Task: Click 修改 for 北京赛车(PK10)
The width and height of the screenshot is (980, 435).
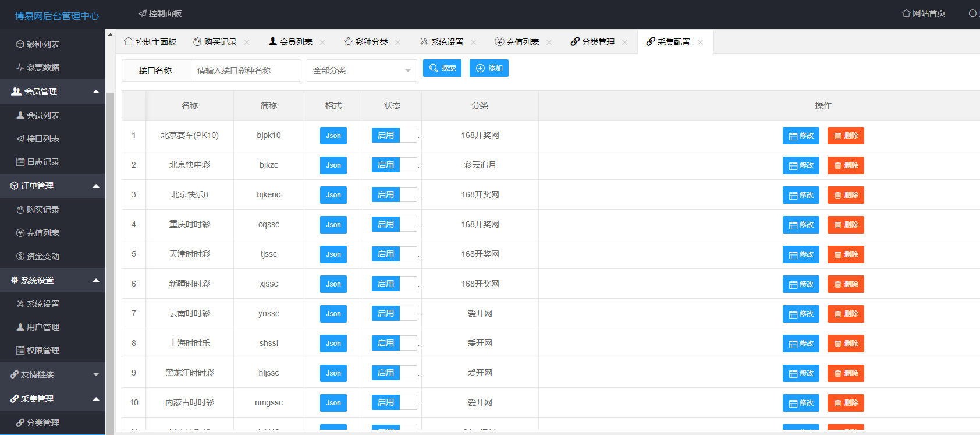Action: tap(801, 136)
